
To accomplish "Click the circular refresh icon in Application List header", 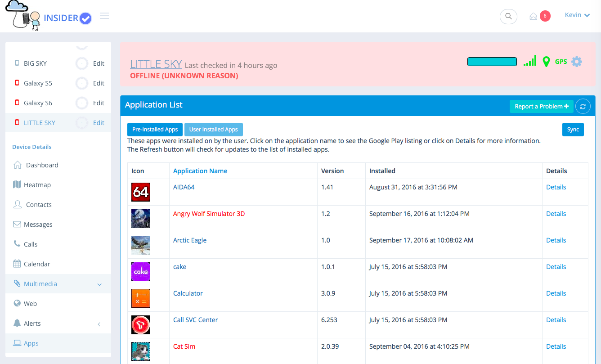I will click(583, 107).
